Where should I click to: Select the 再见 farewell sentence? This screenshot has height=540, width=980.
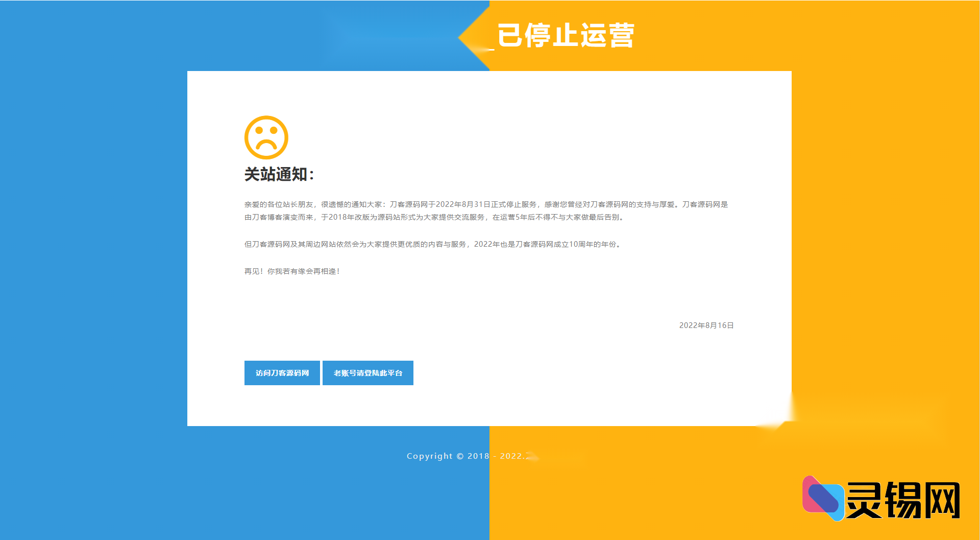[293, 271]
